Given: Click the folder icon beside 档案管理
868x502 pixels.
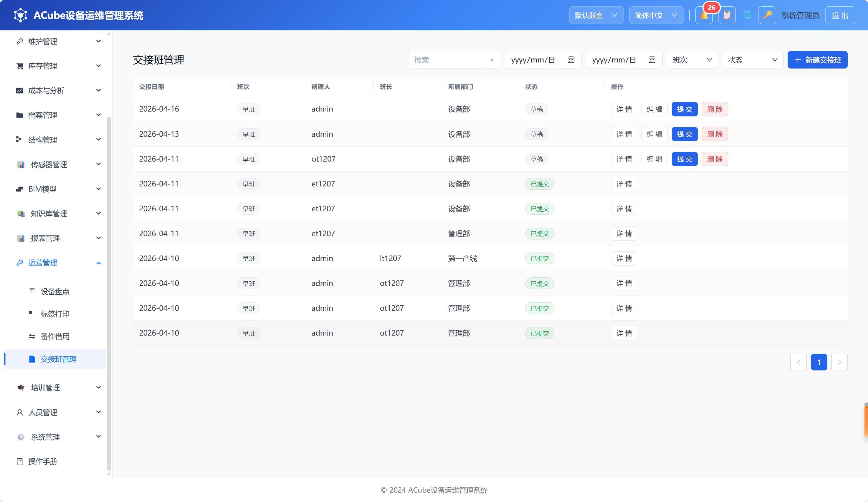Looking at the screenshot, I should (x=20, y=115).
